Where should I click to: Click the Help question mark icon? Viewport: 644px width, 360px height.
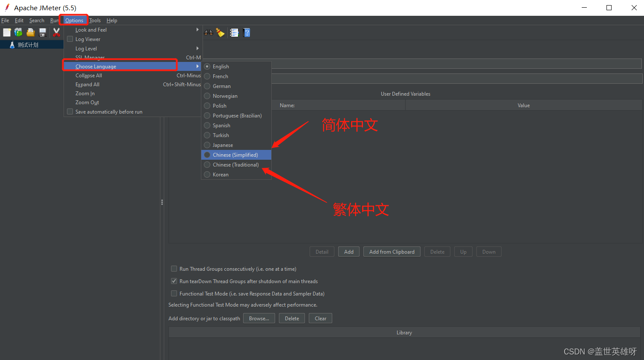coord(247,32)
